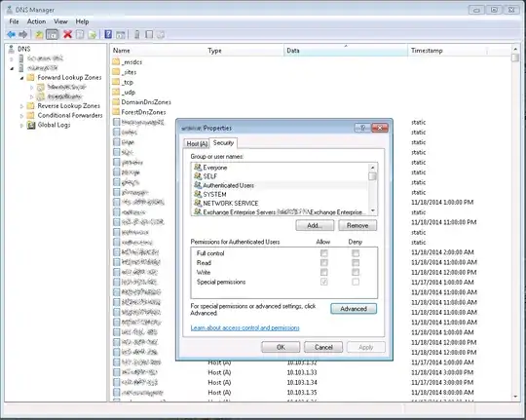The width and height of the screenshot is (526, 420).
Task: Click the Forward arrow toolbar icon
Action: [22, 34]
